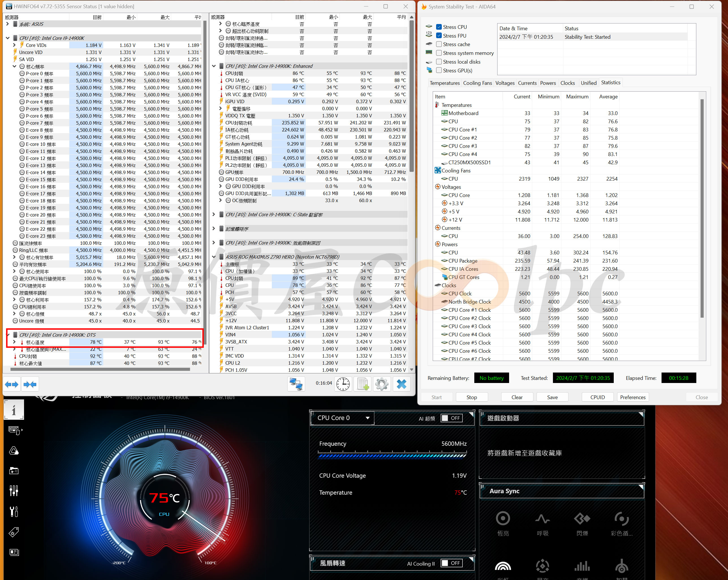Expand Core VIDs row
The height and width of the screenshot is (580, 728).
(x=14, y=45)
